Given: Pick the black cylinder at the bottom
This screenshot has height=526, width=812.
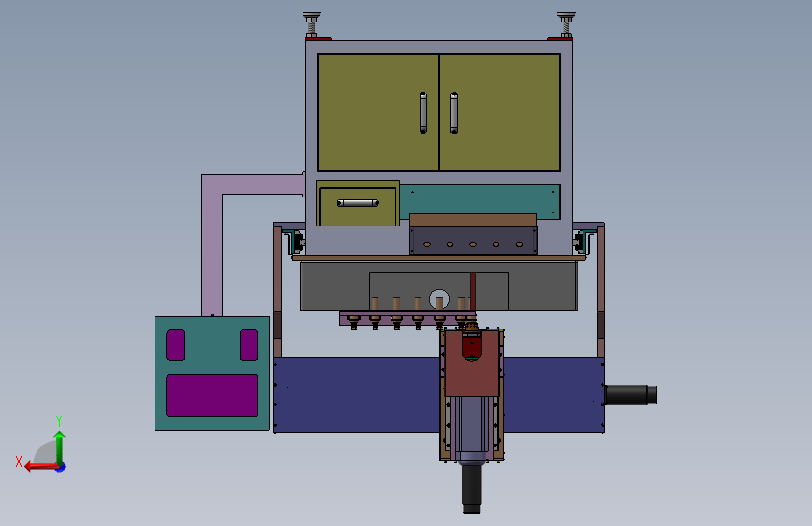Looking at the screenshot, I should click(x=471, y=489).
